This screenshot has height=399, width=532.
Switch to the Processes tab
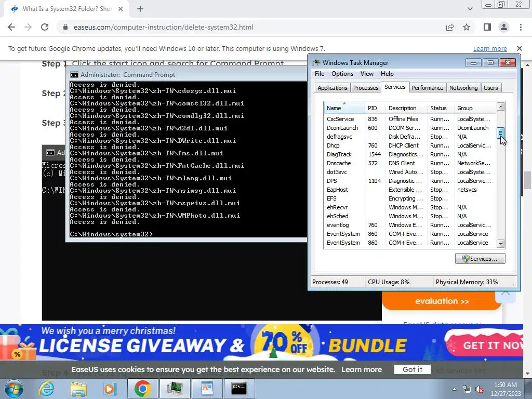coord(366,88)
